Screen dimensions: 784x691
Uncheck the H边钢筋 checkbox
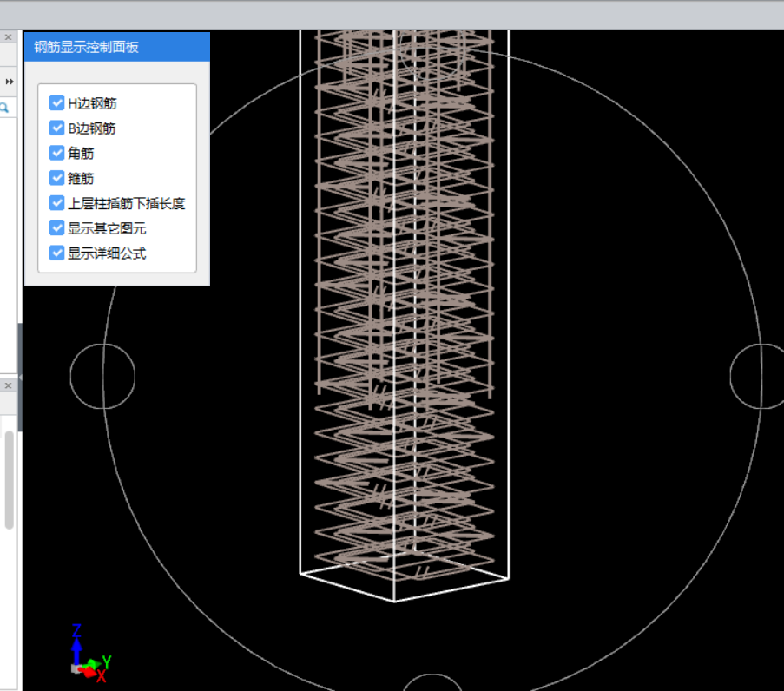tap(57, 103)
